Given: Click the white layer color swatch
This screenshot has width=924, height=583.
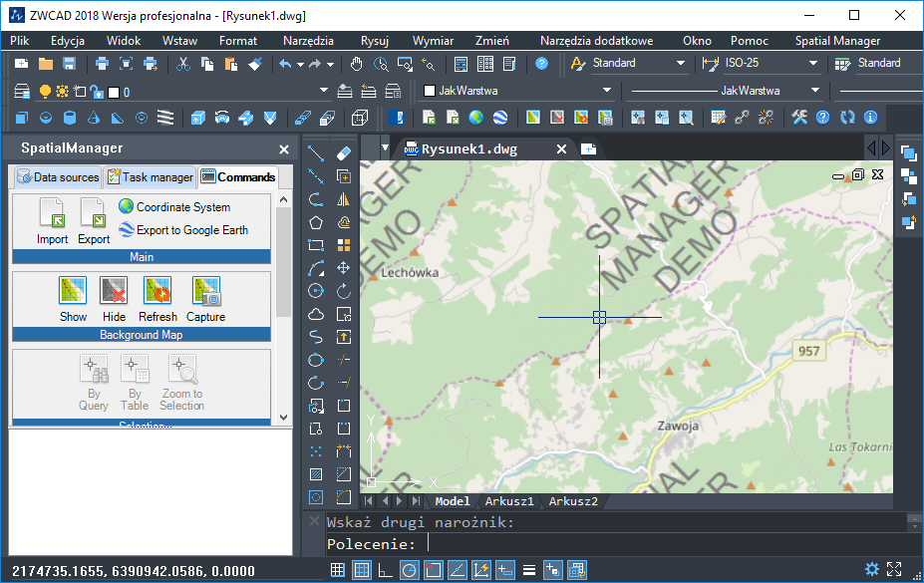Looking at the screenshot, I should 114,93.
